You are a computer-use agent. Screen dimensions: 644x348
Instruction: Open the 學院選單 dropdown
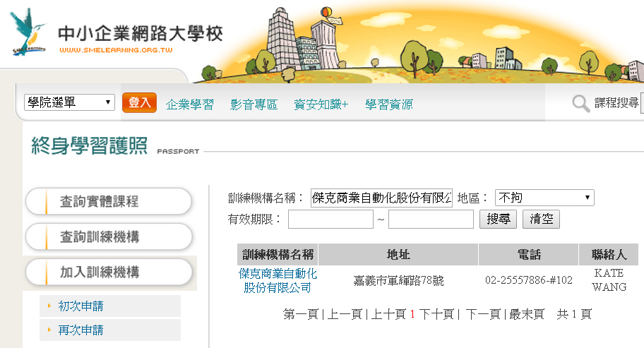pos(69,102)
